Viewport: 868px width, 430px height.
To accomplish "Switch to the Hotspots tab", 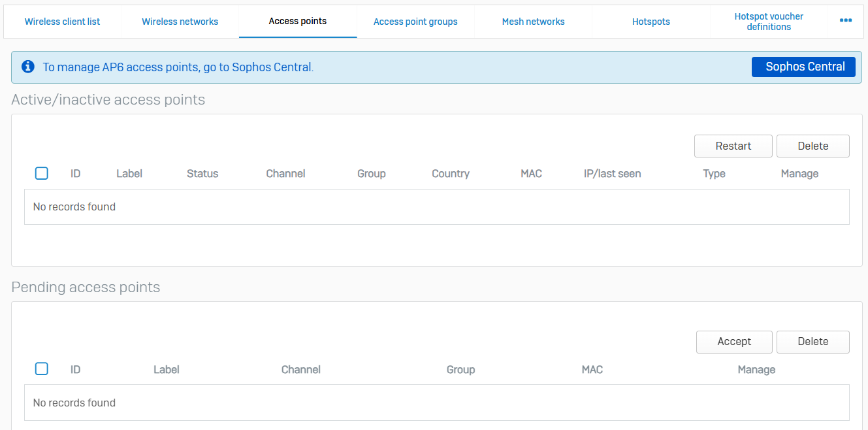I will [651, 22].
